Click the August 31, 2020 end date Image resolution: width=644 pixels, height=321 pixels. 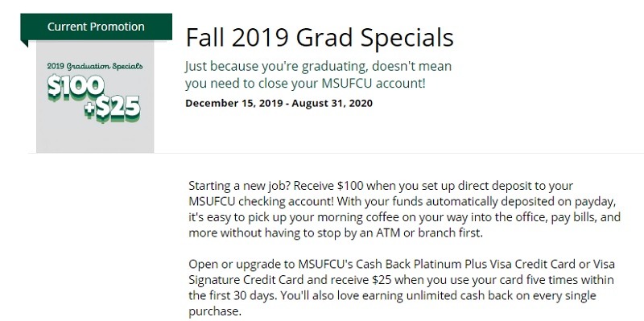tap(334, 103)
